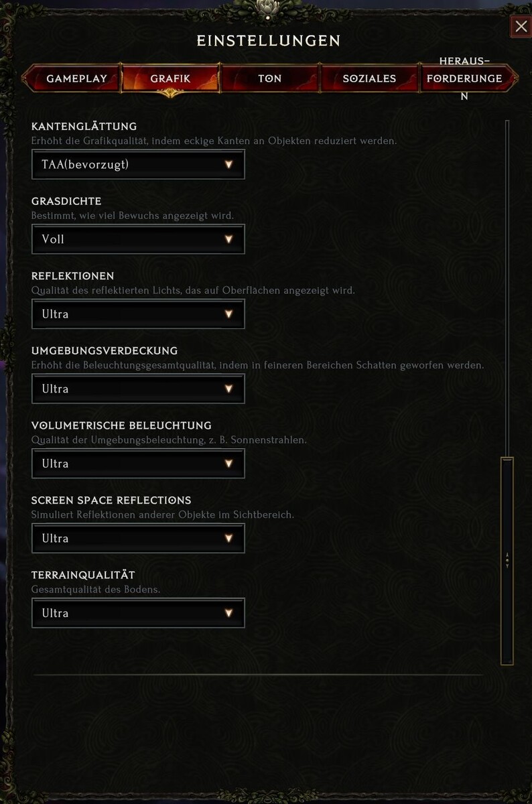Open the Kantenglättung dropdown
The image size is (532, 804).
pyautogui.click(x=138, y=164)
